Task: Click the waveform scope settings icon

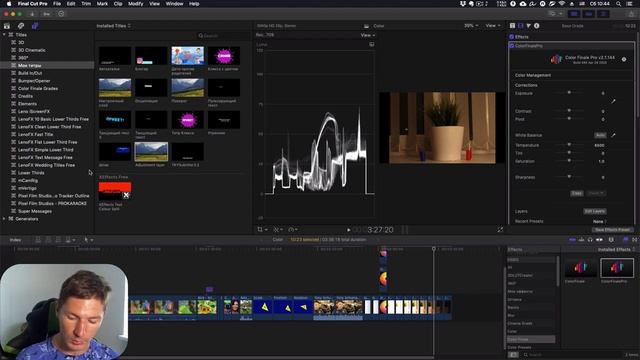Action: coord(371,44)
